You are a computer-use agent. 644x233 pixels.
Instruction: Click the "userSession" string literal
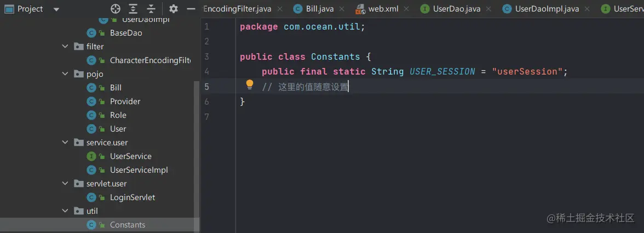click(527, 71)
